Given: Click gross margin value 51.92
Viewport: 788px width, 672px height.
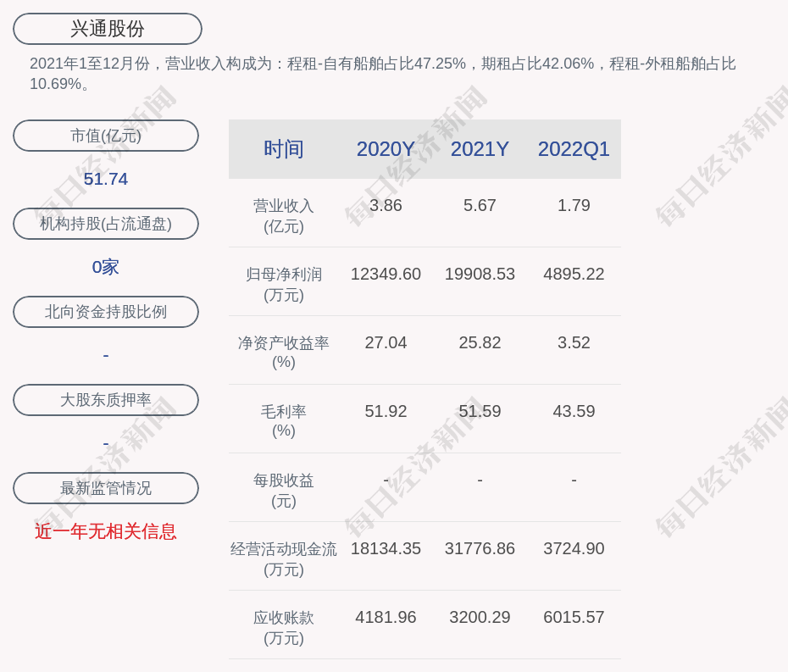Looking at the screenshot, I should pyautogui.click(x=386, y=411).
